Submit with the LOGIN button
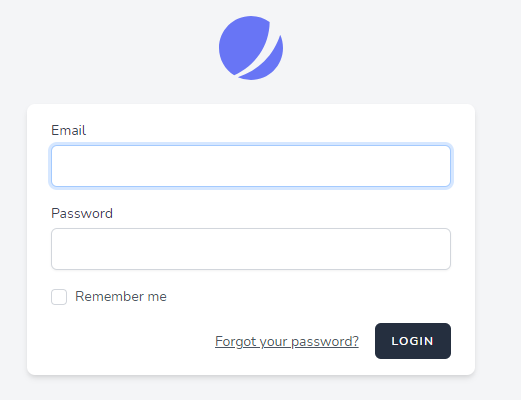521x400 pixels. [413, 341]
